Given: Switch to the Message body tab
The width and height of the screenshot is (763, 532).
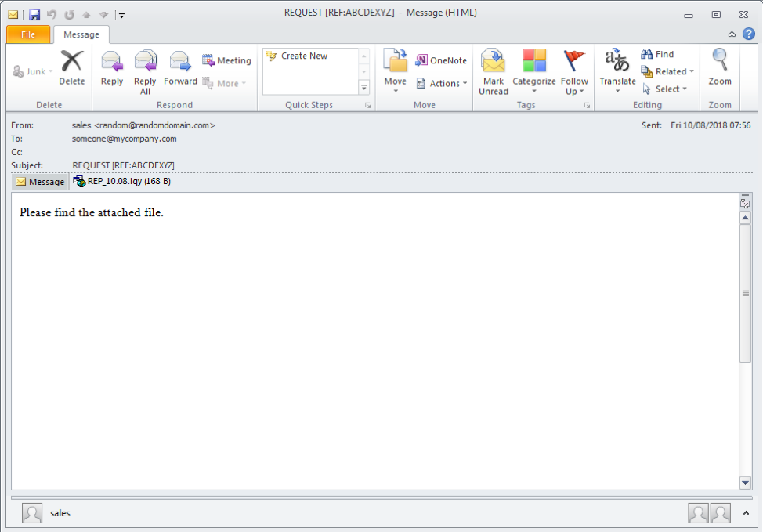Looking at the screenshot, I should pyautogui.click(x=40, y=182).
